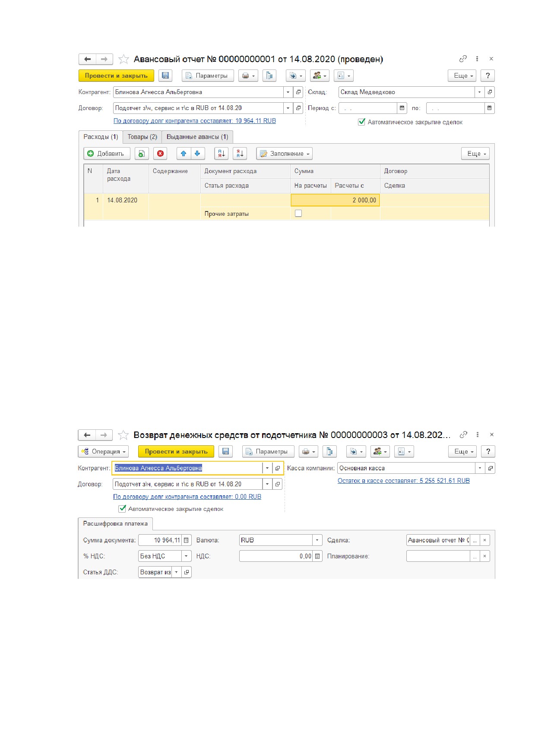Viewport: 535px width, 756px height.
Task: Click Добавить to add an expense row
Action: pyautogui.click(x=107, y=154)
